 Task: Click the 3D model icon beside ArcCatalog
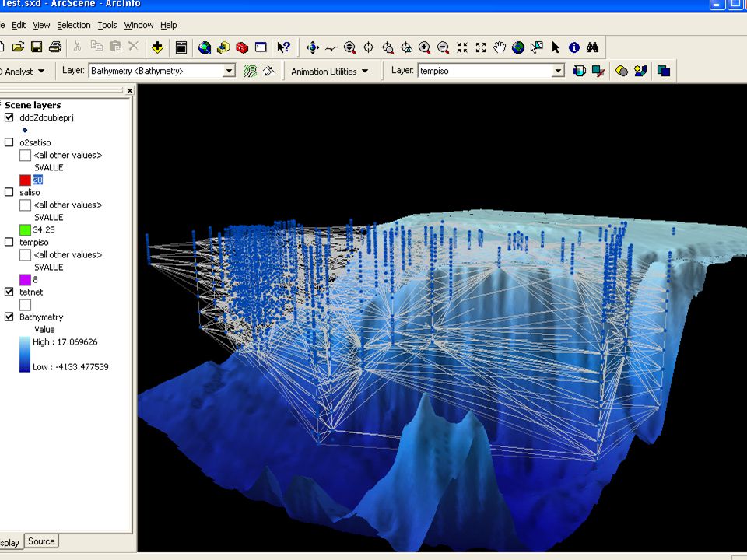pos(223,47)
